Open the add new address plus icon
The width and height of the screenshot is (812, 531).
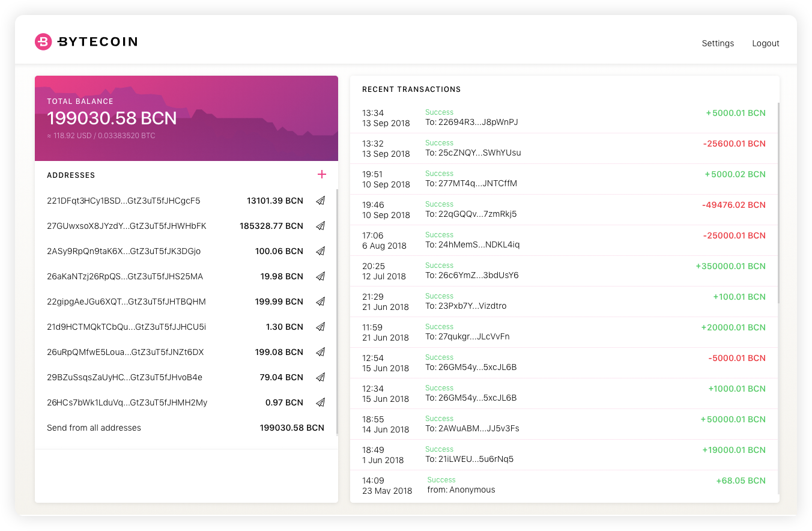(323, 174)
